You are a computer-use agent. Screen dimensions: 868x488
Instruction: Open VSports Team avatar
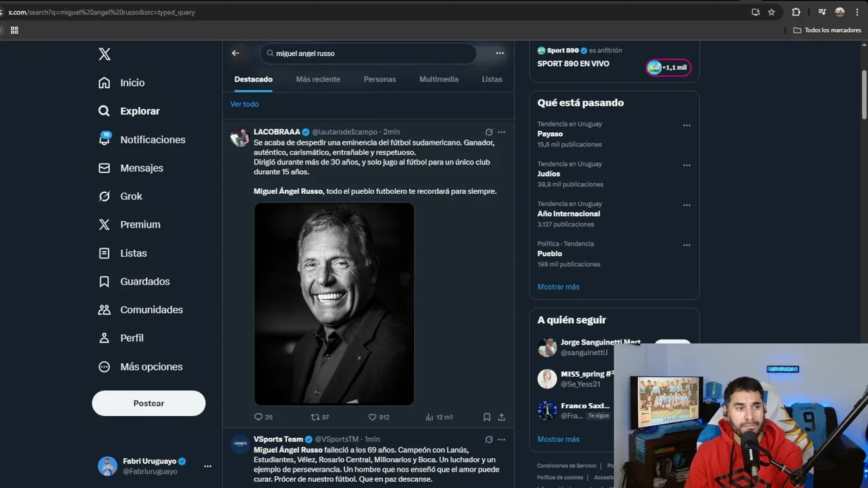240,444
